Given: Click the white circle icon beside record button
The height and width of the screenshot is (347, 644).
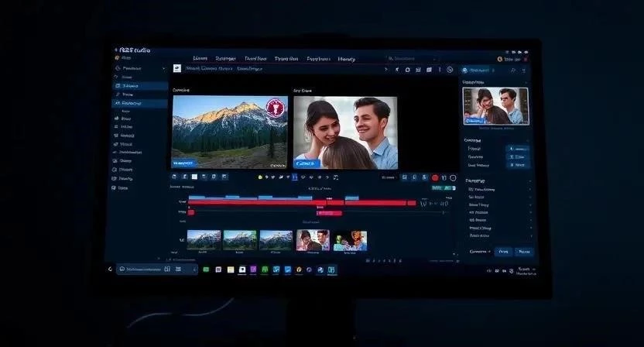Looking at the screenshot, I should coord(453,177).
